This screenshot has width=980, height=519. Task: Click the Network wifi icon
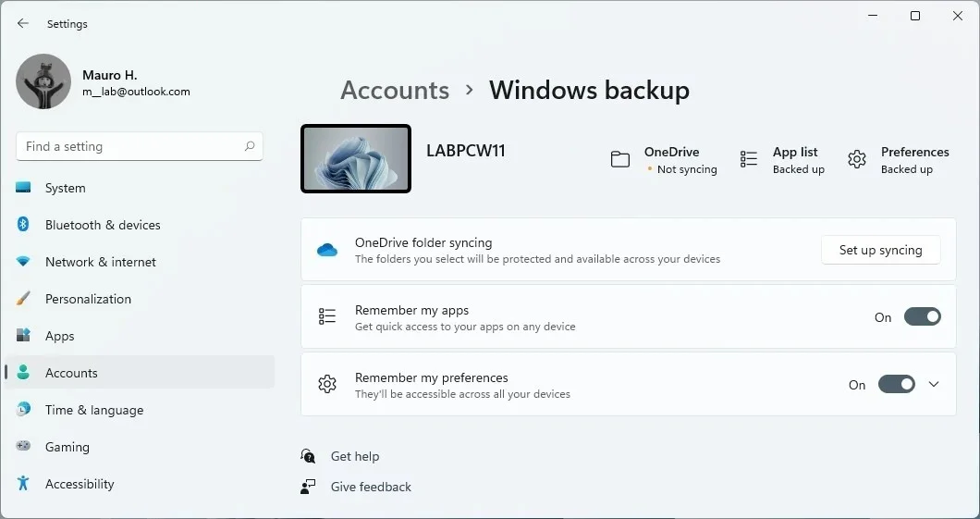pyautogui.click(x=23, y=262)
